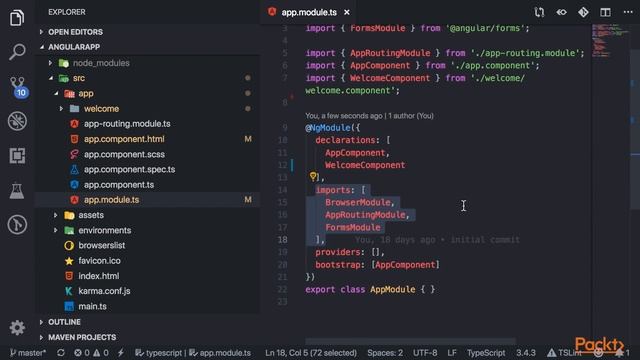This screenshot has height=360, width=640.
Task: Close the app.module.ts tab
Action: pos(347,13)
